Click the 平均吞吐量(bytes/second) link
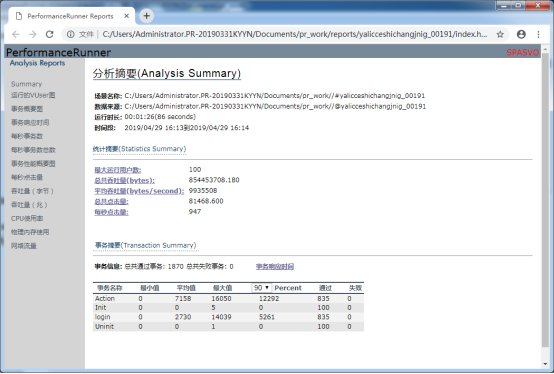The height and width of the screenshot is (374, 554). [x=139, y=191]
